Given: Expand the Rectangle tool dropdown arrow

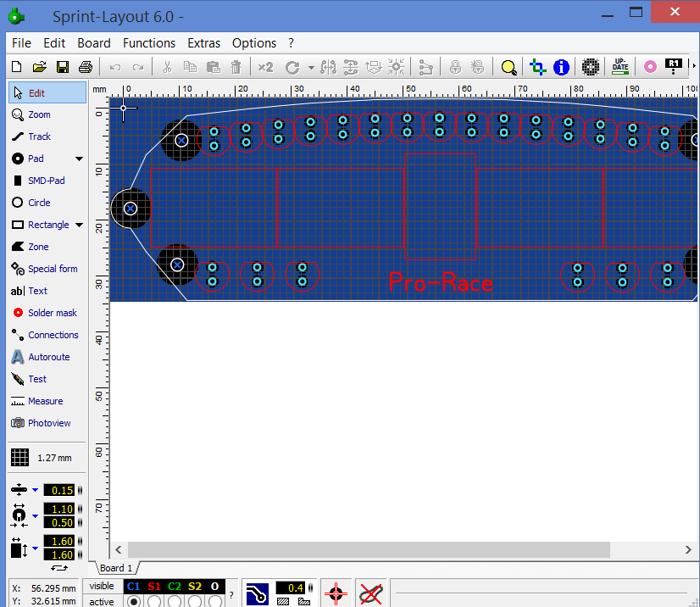Looking at the screenshot, I should pyautogui.click(x=80, y=225).
